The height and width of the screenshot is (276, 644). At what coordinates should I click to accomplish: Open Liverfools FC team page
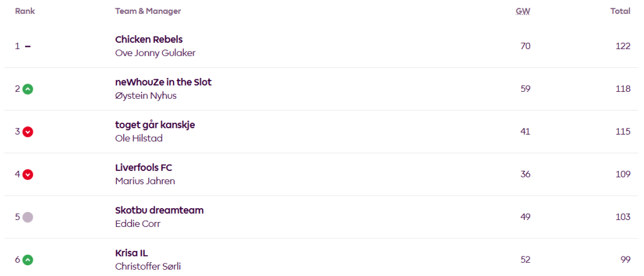(x=143, y=168)
